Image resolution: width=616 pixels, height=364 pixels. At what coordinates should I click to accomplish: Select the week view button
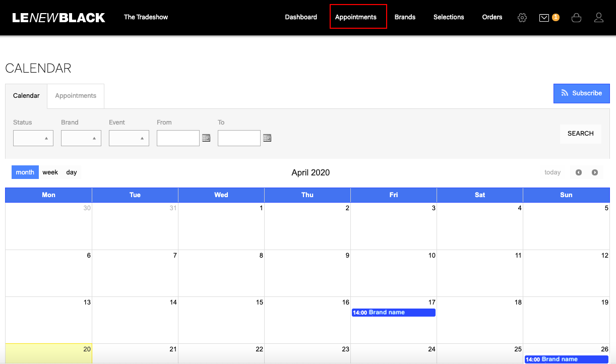tap(50, 172)
